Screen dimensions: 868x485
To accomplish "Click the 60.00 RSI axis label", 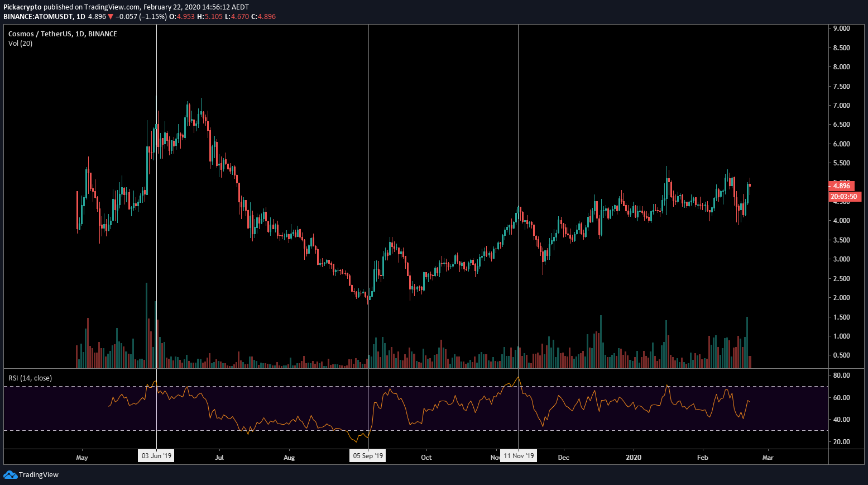I will [841, 398].
